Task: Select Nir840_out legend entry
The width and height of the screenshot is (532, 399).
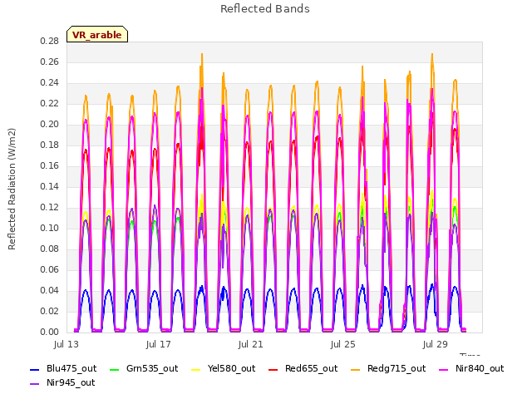Action: click(471, 368)
